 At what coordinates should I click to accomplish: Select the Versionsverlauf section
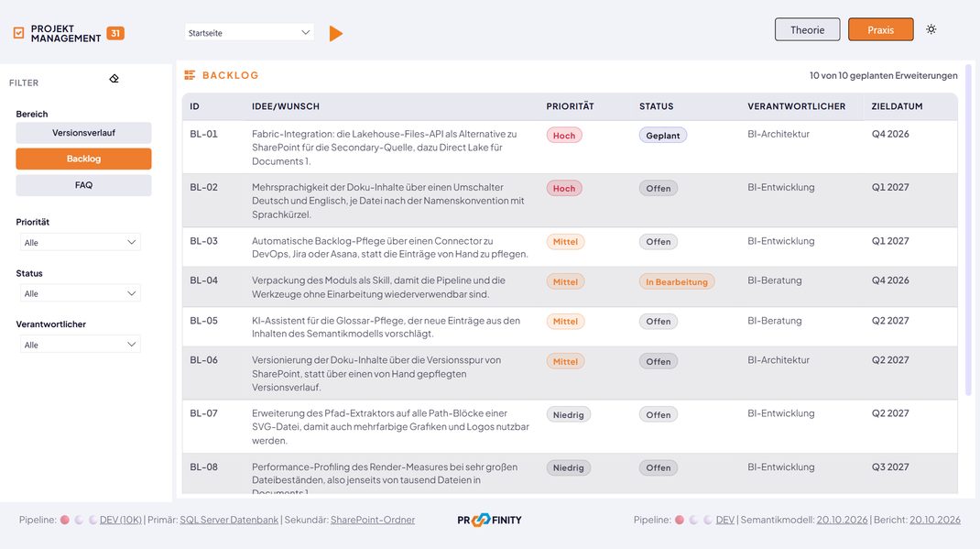83,133
